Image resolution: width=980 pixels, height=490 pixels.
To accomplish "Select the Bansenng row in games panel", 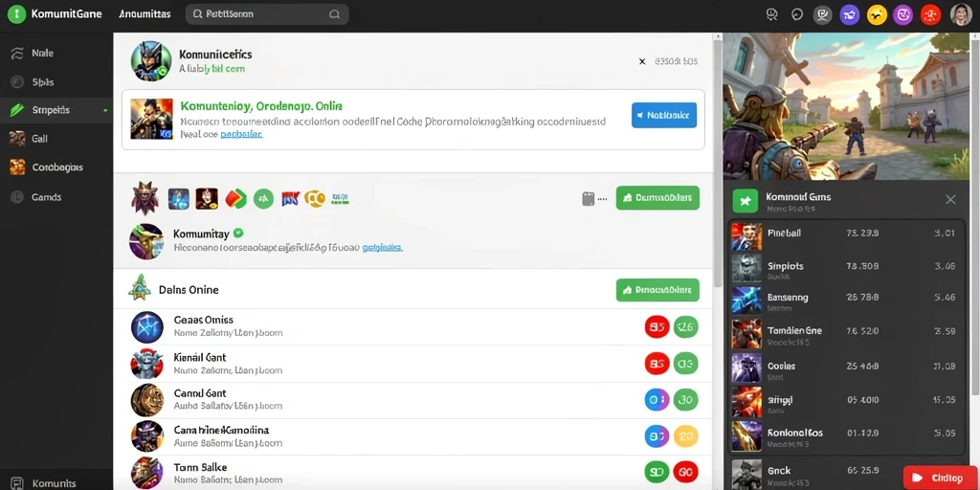I will (847, 301).
